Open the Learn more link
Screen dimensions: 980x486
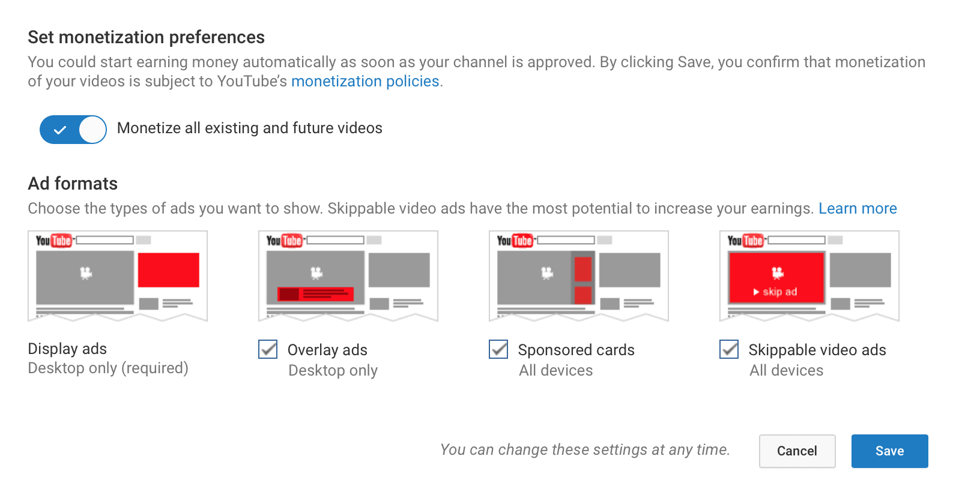[857, 208]
